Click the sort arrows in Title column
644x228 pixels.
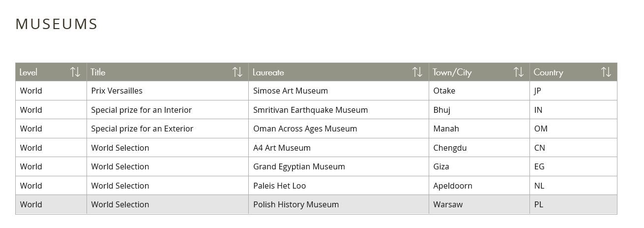tap(237, 72)
